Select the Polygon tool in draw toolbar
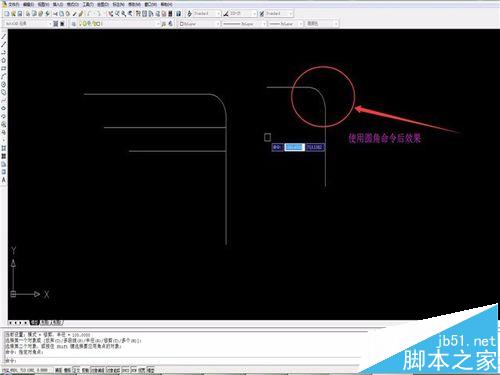500x375 pixels. pos(4,60)
